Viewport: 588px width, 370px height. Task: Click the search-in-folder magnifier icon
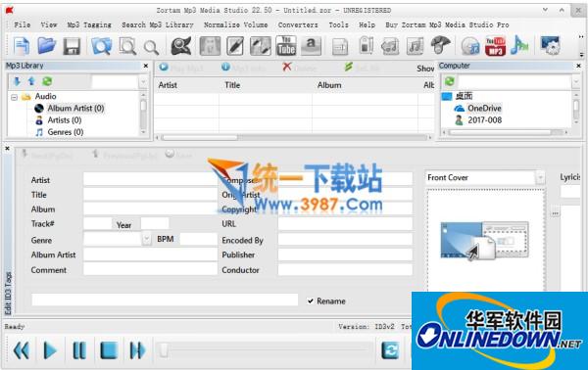pos(102,46)
